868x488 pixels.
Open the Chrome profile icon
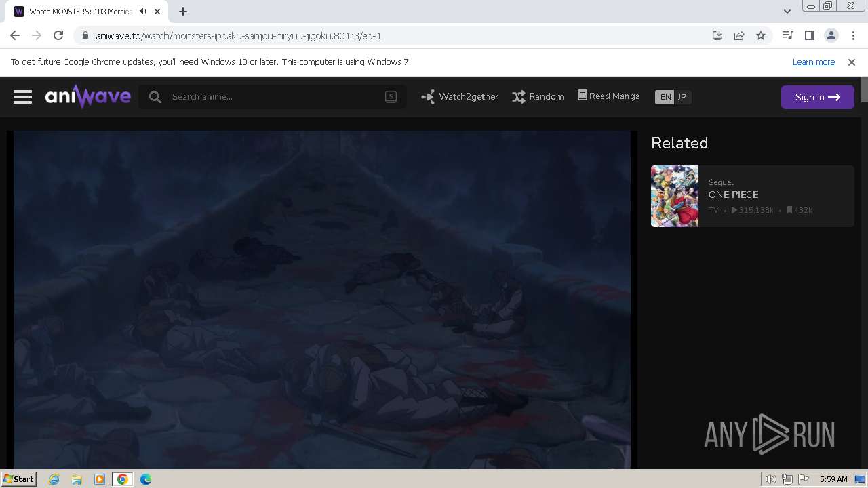coord(831,35)
